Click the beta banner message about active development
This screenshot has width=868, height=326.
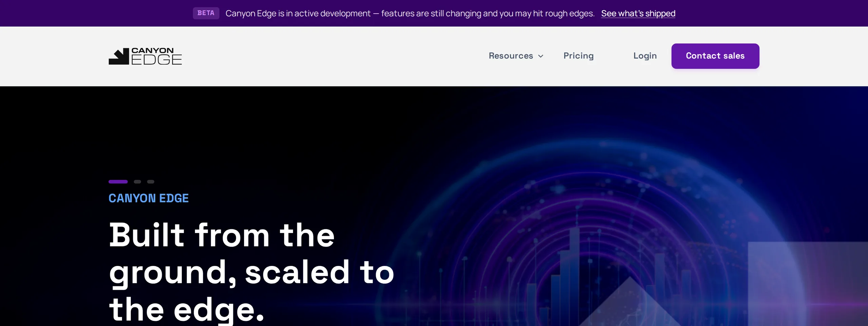[x=410, y=13]
